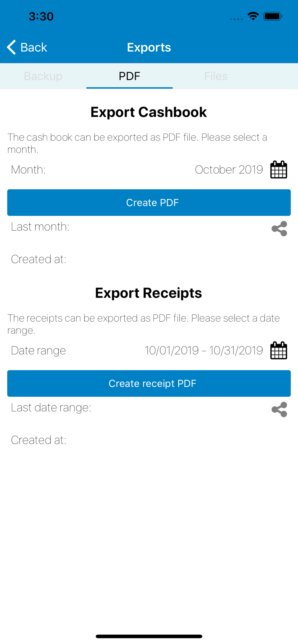Tap the 10/01/2019 - 10/31/2019 date range
This screenshot has width=298, height=644.
[204, 350]
